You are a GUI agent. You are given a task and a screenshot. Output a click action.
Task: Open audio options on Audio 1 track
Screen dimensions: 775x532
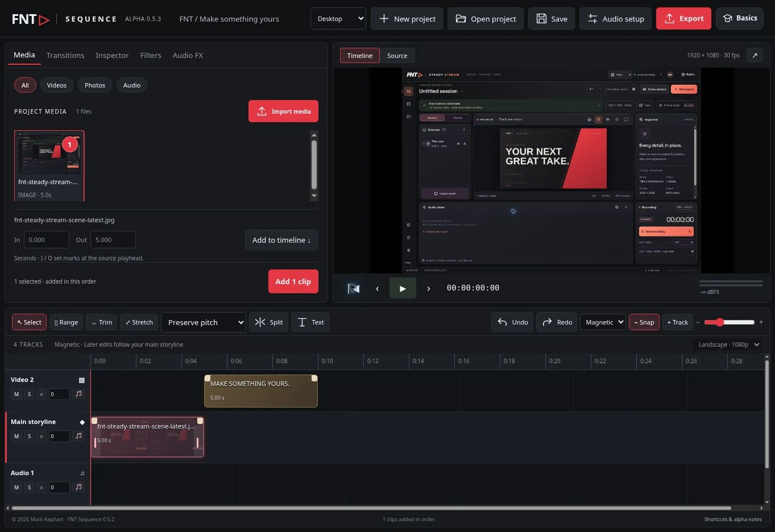coord(78,487)
